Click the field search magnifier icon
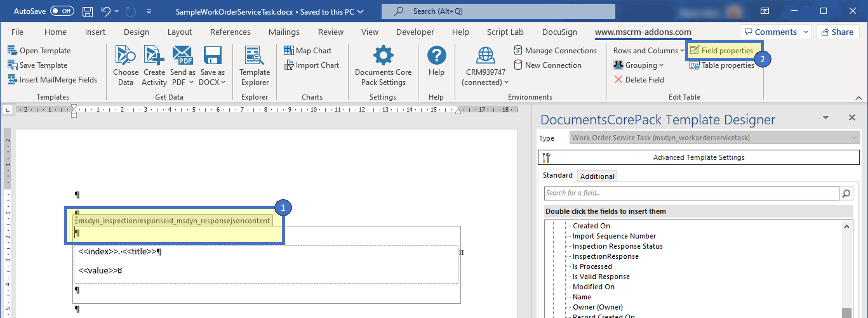This screenshot has height=318, width=868. coord(846,193)
